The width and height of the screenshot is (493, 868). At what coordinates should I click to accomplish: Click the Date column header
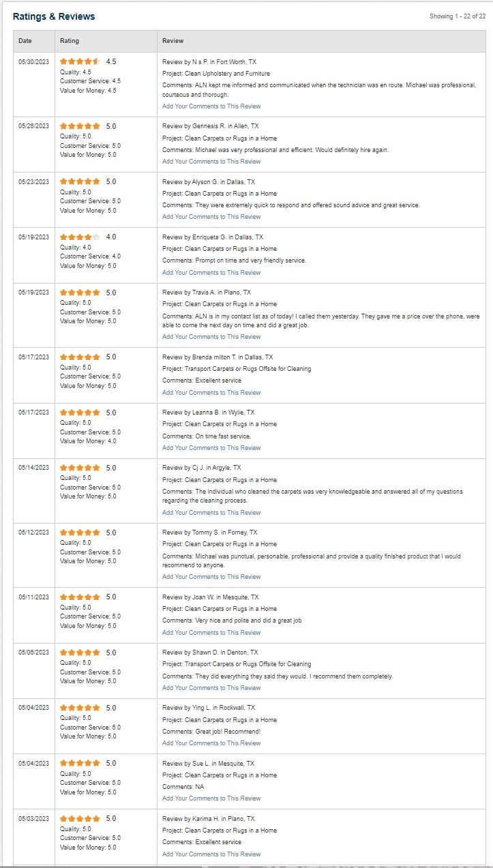click(x=25, y=41)
